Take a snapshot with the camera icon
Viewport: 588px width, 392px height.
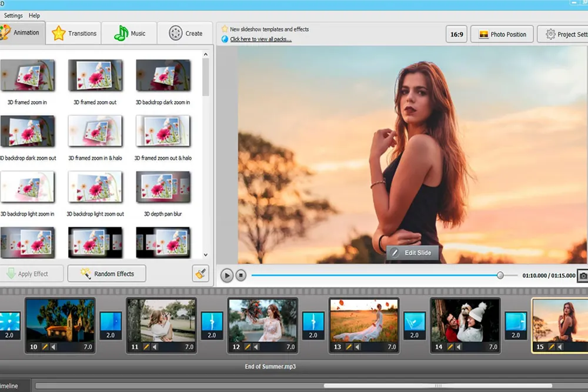583,275
